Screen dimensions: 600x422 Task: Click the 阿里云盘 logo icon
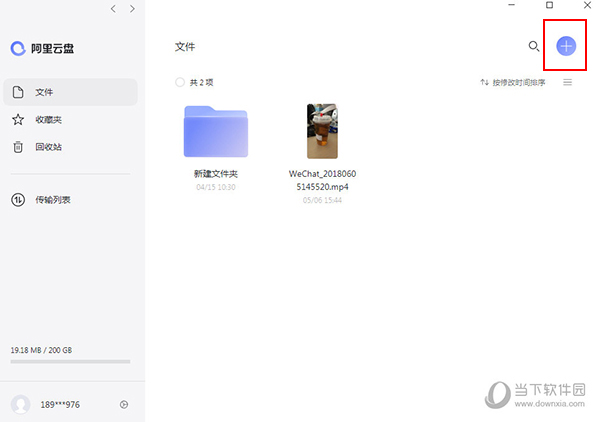pyautogui.click(x=18, y=48)
